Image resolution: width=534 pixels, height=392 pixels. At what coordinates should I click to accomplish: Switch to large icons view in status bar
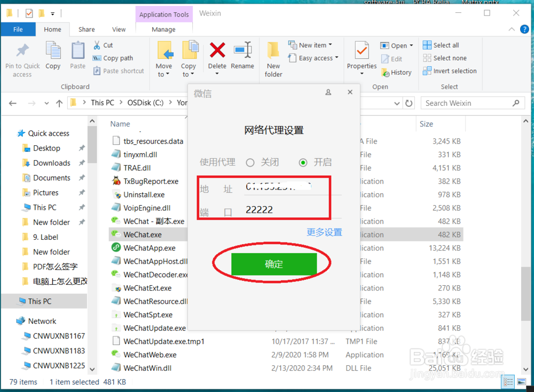(521, 382)
